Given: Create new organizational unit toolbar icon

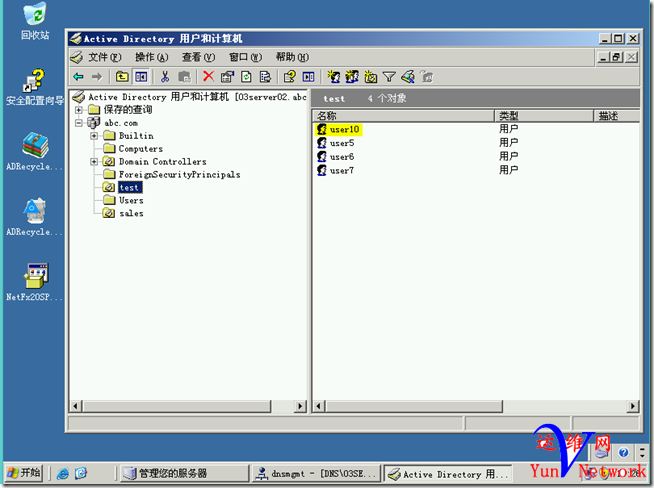Looking at the screenshot, I should point(370,77).
